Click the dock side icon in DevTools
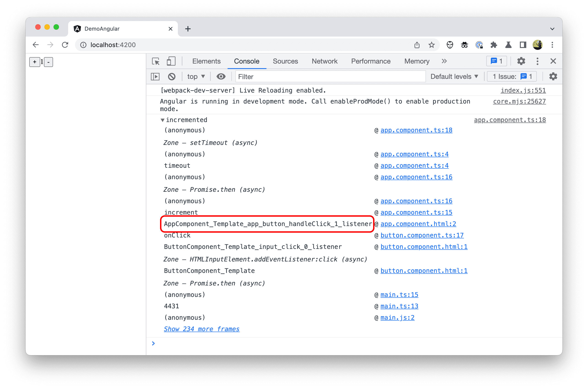This screenshot has width=588, height=389. click(537, 61)
